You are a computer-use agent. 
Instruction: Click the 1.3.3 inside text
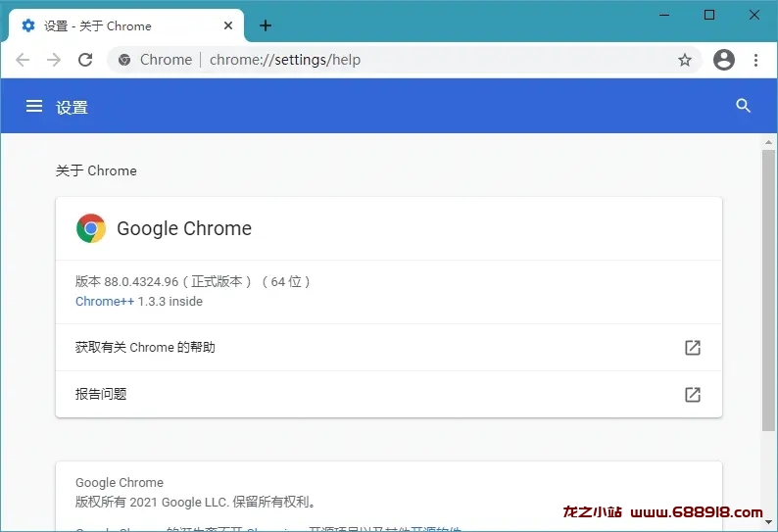[170, 301]
